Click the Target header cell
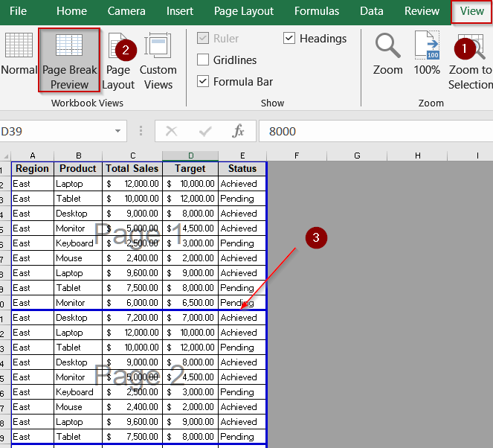 tap(190, 169)
